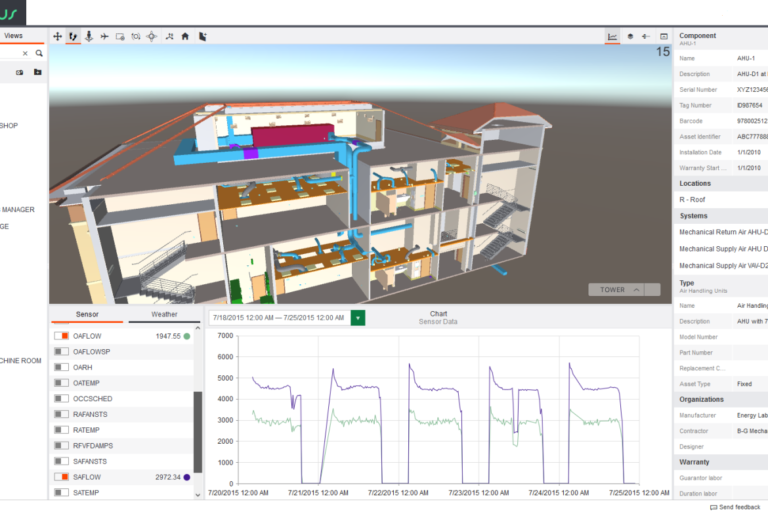Image resolution: width=768 pixels, height=512 pixels.
Task: Click the search magnifier in Views panel
Action: click(39, 53)
